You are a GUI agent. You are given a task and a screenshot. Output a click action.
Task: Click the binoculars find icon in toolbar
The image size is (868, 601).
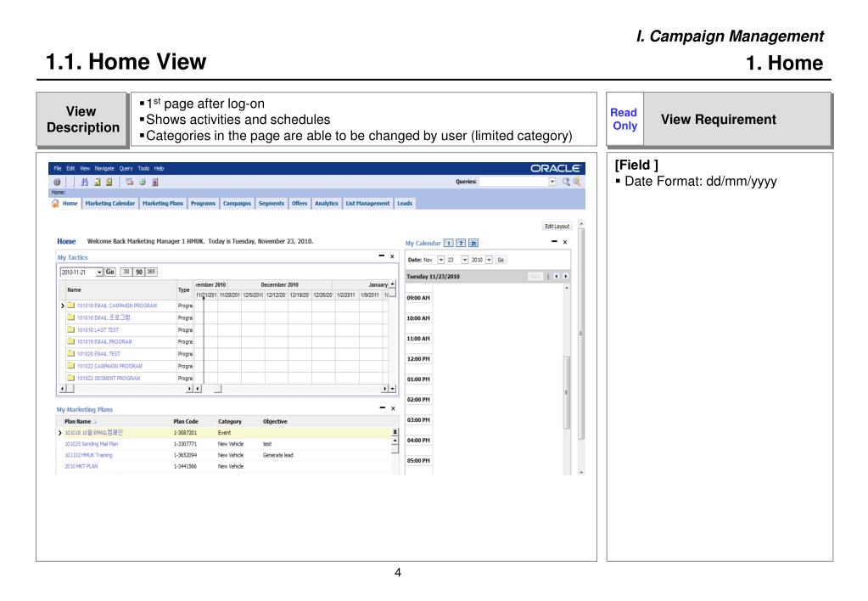pos(84,182)
